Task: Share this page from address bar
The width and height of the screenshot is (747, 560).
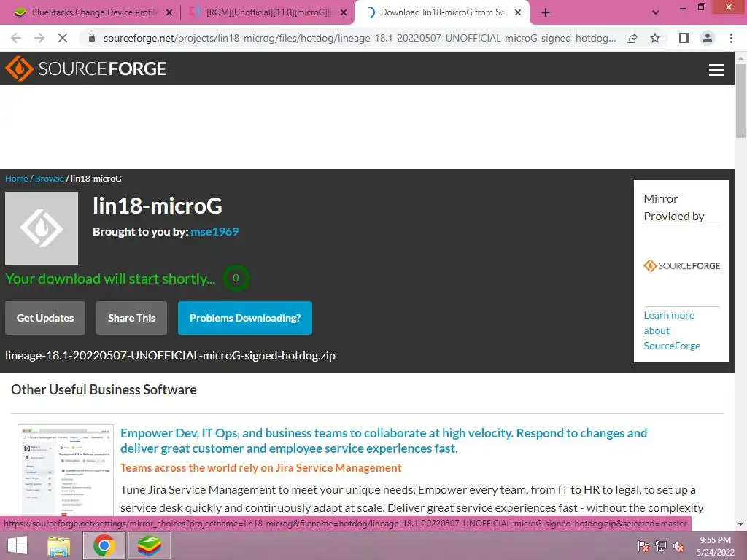Action: [632, 38]
